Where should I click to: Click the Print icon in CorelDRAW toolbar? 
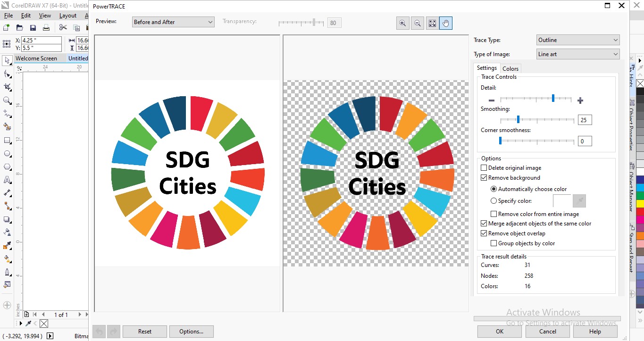[46, 28]
